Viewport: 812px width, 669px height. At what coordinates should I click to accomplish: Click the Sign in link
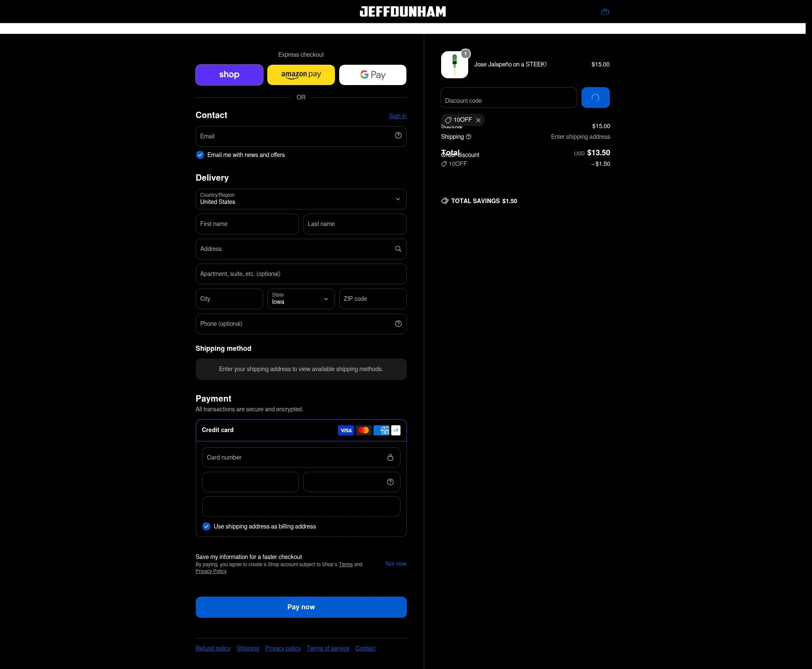pyautogui.click(x=398, y=116)
